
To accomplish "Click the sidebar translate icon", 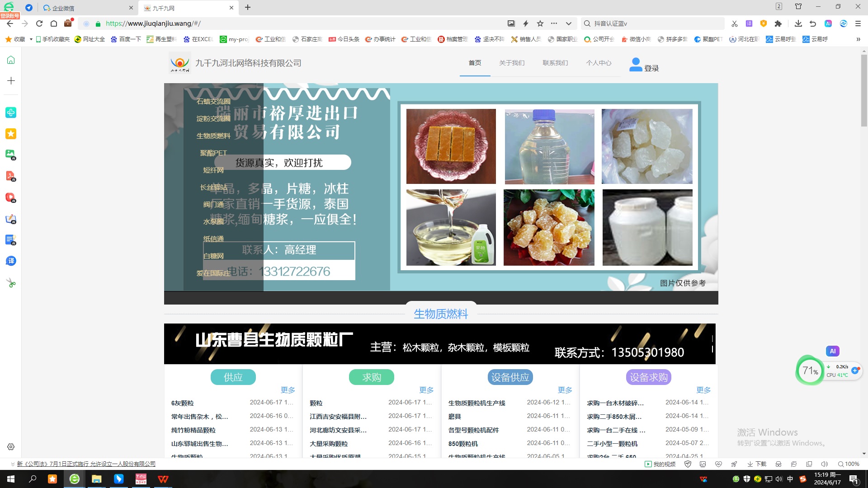I will point(11,261).
